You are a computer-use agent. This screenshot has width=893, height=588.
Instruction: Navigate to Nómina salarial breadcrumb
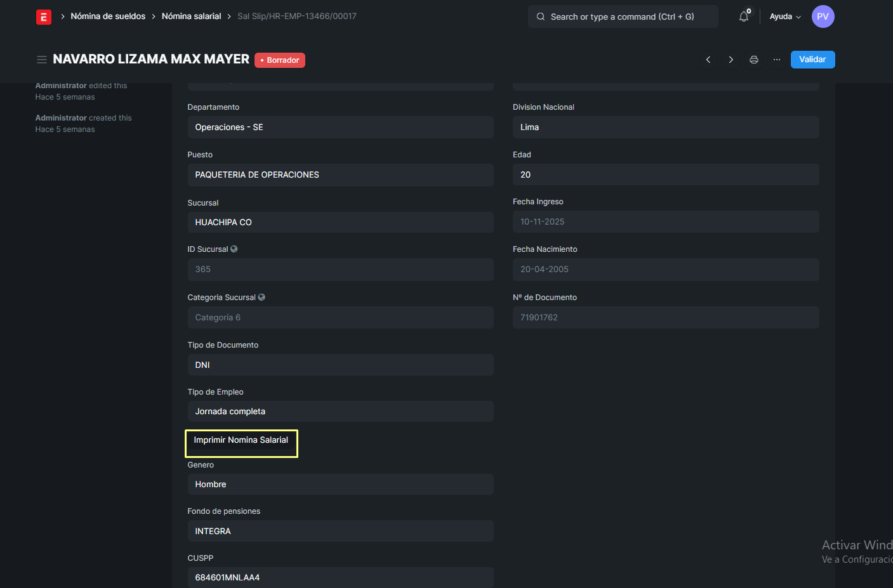pos(191,16)
